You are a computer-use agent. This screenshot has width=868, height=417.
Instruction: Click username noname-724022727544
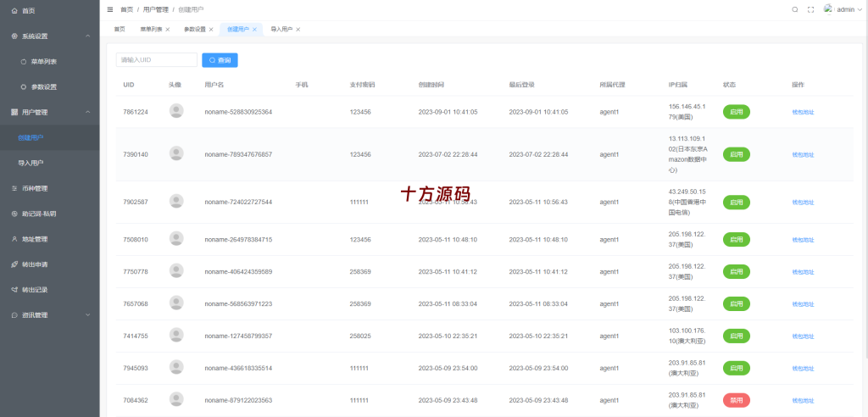238,202
